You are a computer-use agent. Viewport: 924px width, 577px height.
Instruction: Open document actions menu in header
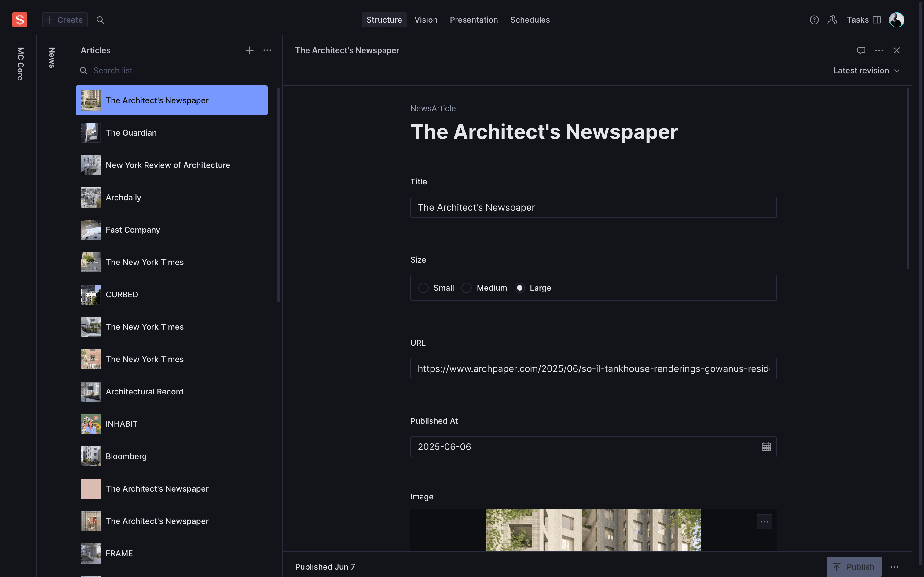coord(879,50)
